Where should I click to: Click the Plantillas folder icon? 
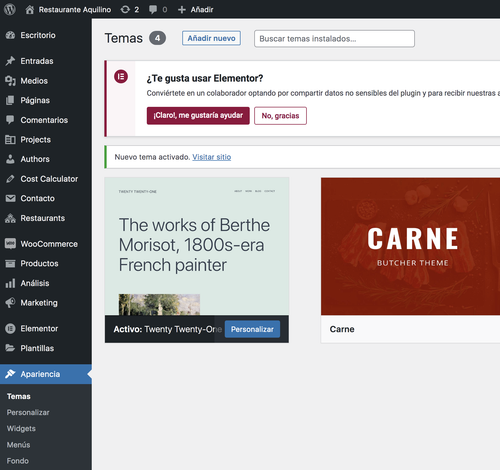point(10,348)
